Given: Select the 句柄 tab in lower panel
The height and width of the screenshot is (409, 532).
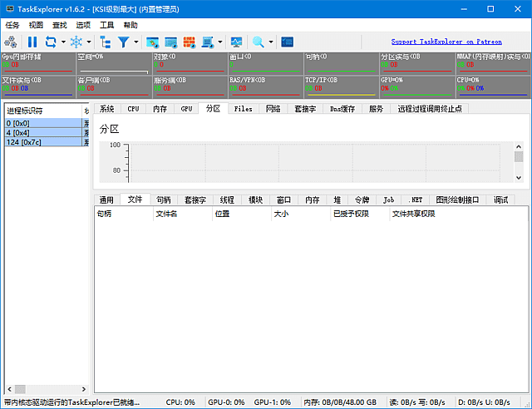Looking at the screenshot, I should (x=164, y=200).
